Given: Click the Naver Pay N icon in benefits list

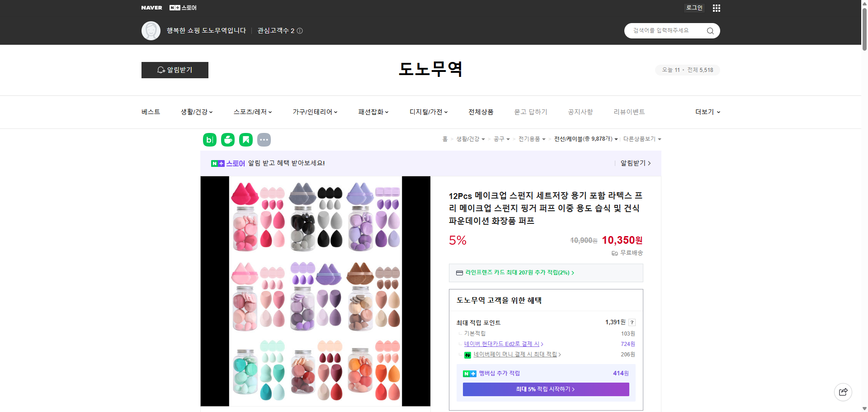Looking at the screenshot, I should [468, 355].
